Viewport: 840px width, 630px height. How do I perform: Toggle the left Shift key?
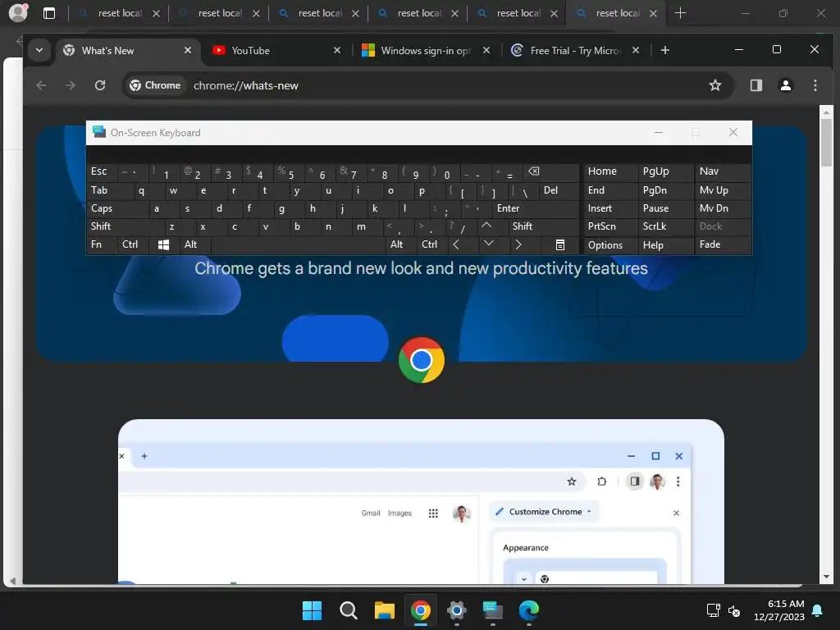click(125, 226)
